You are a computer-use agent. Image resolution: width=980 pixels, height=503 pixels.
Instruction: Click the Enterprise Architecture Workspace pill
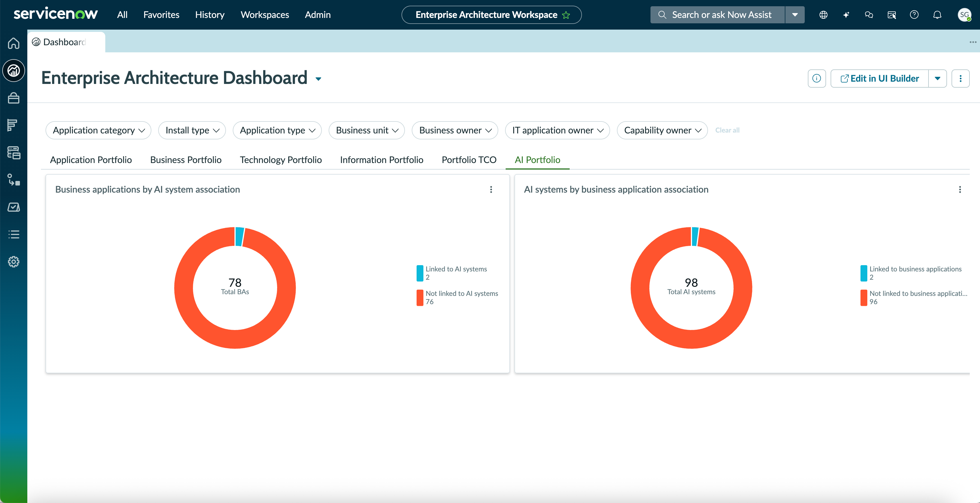[x=491, y=15]
